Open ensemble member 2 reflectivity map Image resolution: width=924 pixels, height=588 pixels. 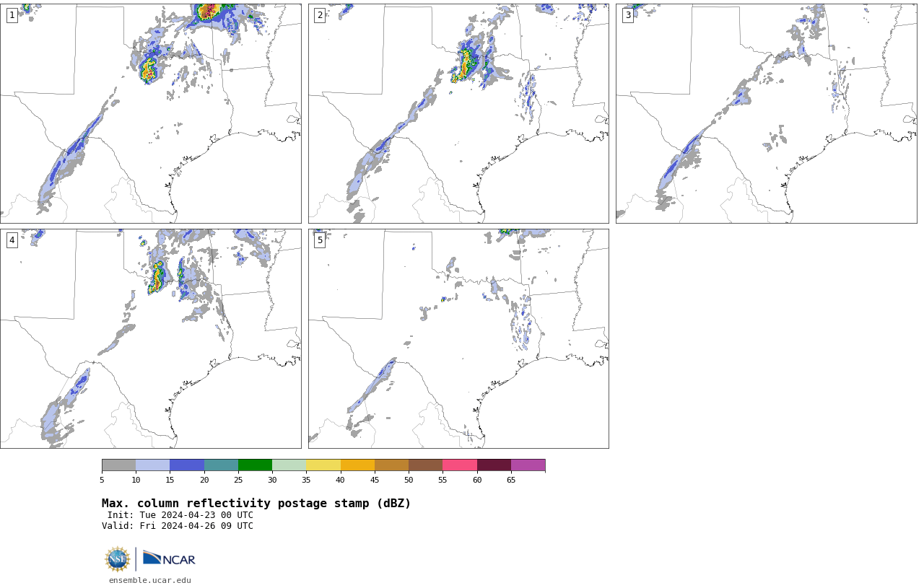(458, 113)
